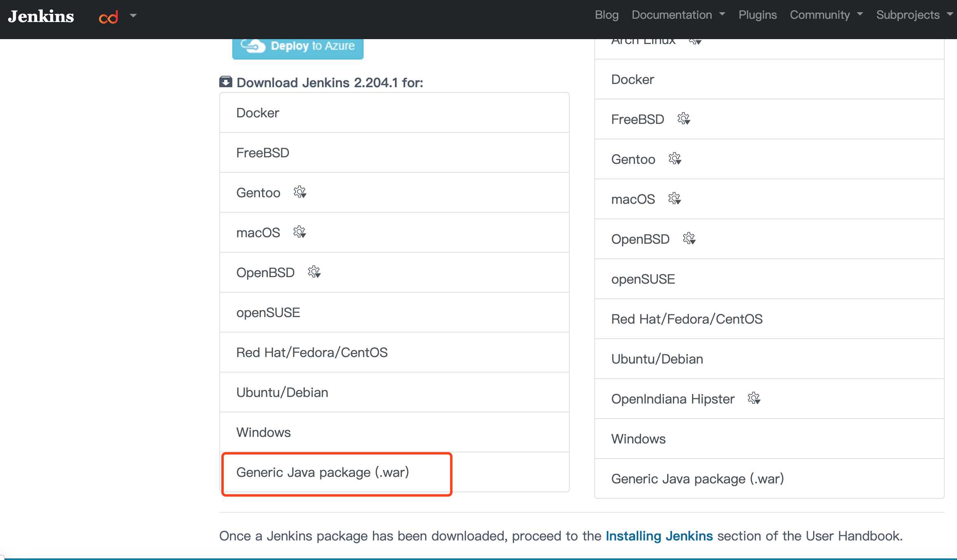Viewport: 957px width, 560px height.
Task: Choose Gentoo in the right download list
Action: (770, 159)
